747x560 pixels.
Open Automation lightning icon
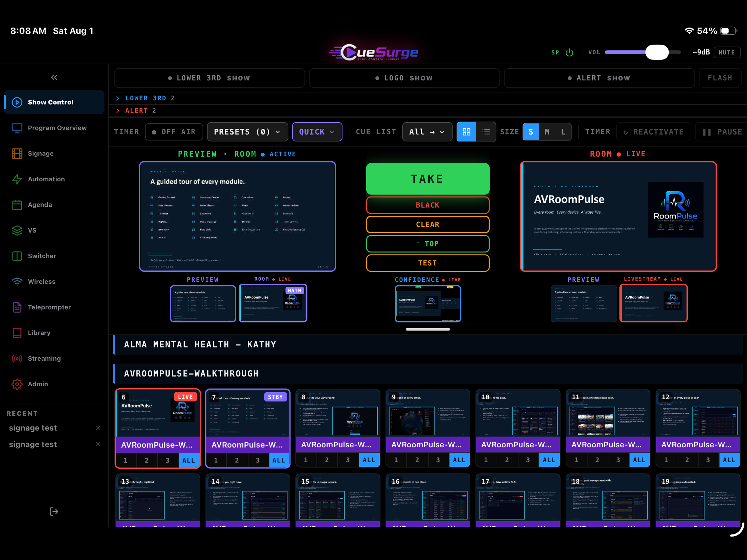tap(17, 179)
